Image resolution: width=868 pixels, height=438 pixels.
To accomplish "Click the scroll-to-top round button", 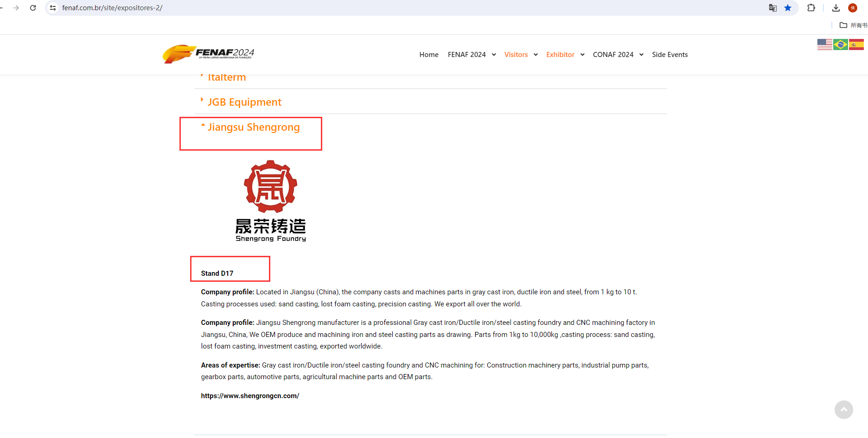I will pyautogui.click(x=844, y=410).
